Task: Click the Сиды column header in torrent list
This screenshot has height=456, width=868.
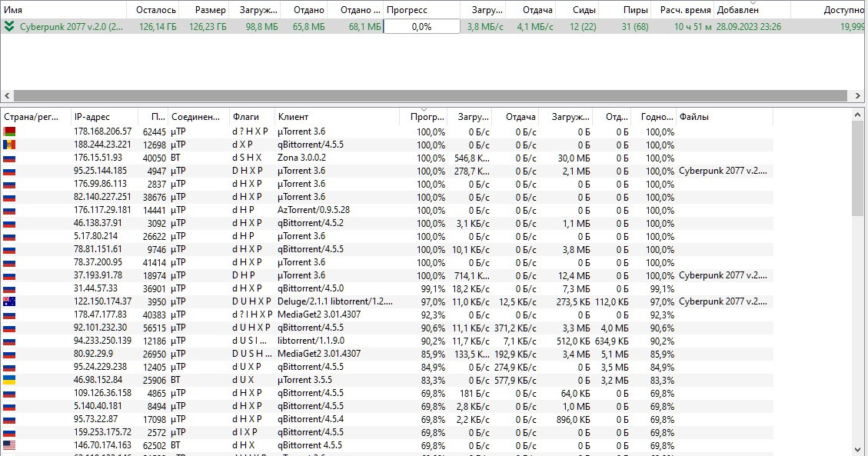Action: point(578,10)
